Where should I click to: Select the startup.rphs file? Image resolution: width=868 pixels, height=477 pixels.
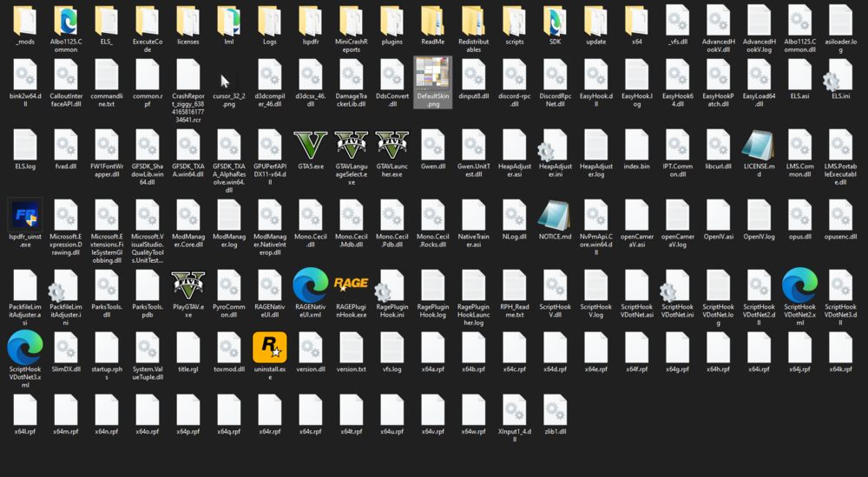pyautogui.click(x=106, y=348)
